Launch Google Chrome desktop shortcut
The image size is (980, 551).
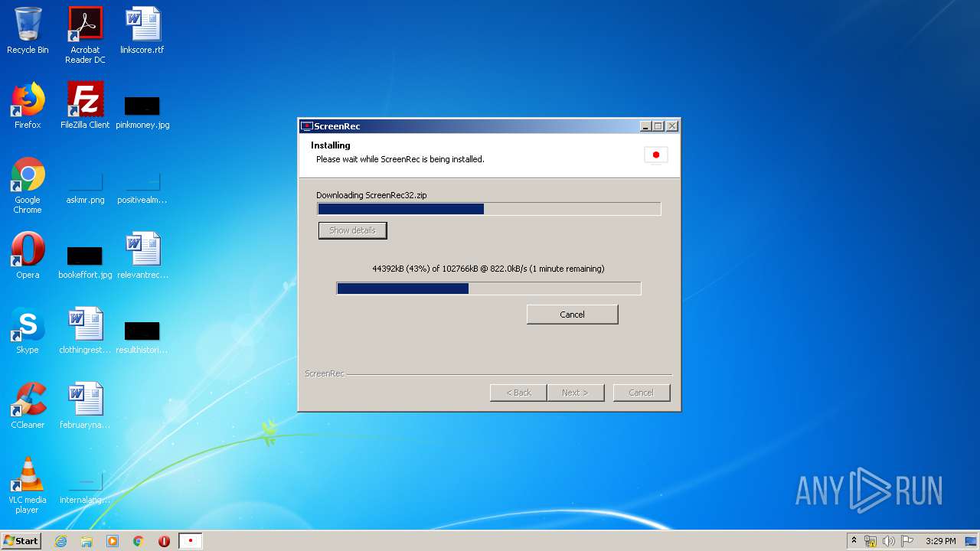pyautogui.click(x=28, y=185)
